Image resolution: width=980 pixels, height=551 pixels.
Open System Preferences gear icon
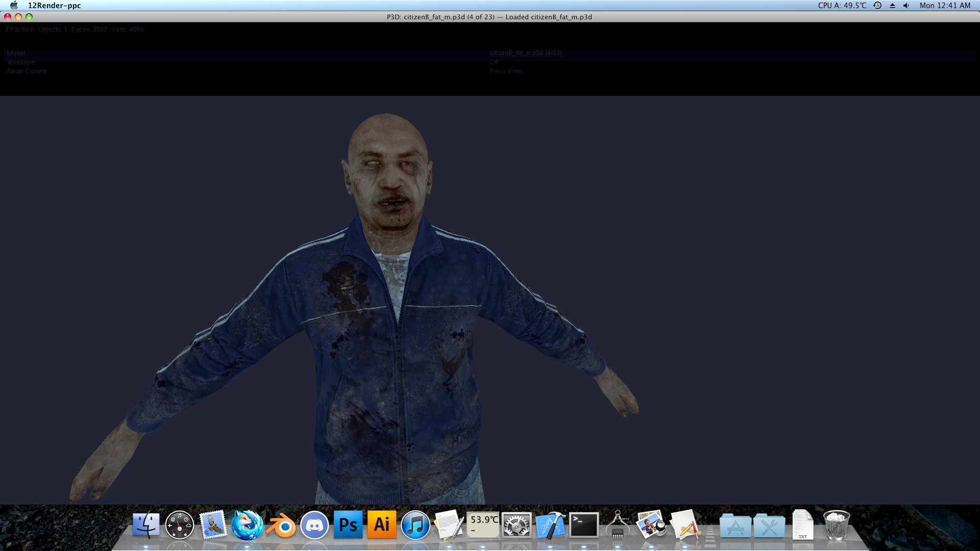[x=517, y=525]
